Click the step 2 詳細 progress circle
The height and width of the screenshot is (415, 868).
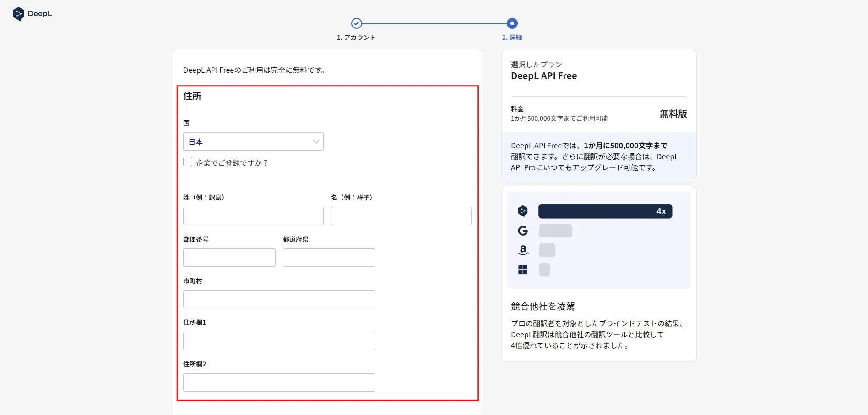(x=512, y=23)
